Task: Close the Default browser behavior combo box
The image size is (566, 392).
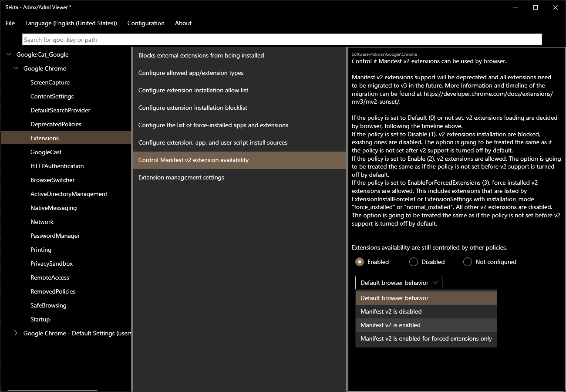Action: click(x=399, y=283)
